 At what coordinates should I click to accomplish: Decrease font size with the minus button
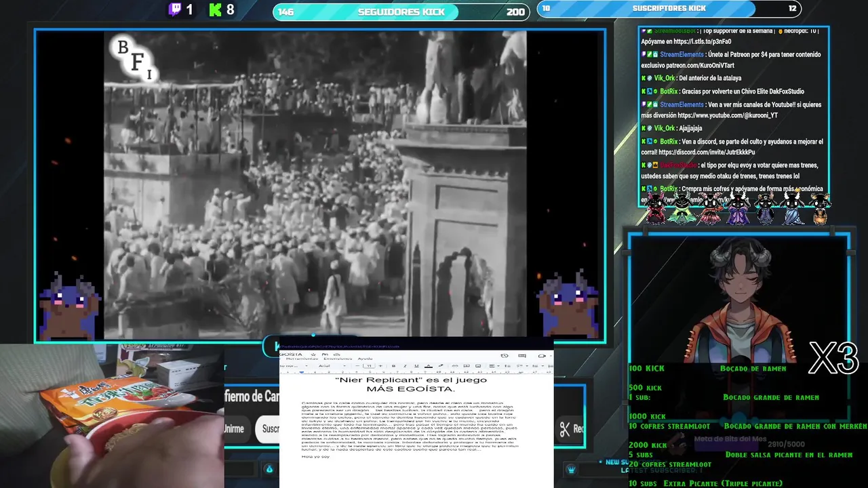[x=357, y=366]
